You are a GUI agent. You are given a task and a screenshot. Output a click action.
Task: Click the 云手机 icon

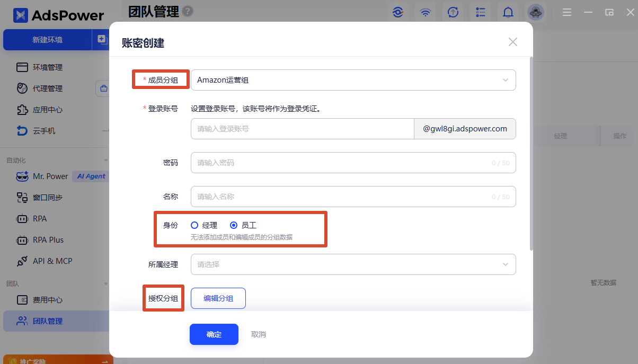(22, 131)
